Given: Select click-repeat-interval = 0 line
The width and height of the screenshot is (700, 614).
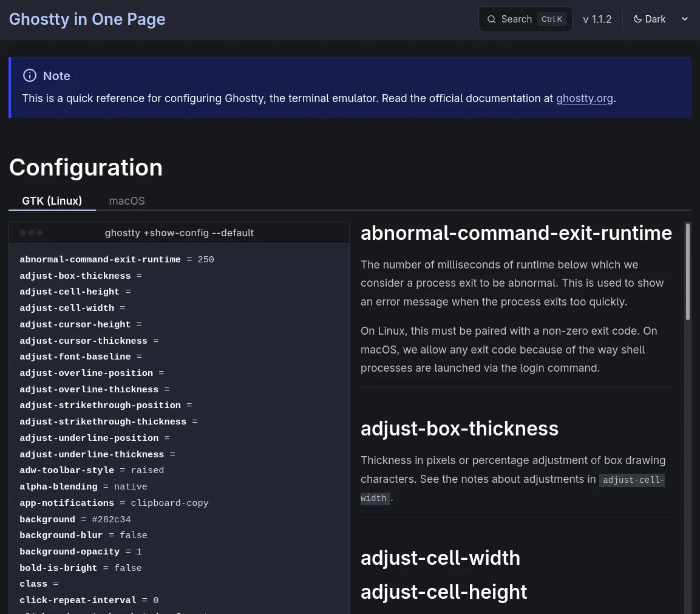Looking at the screenshot, I should [x=89, y=600].
